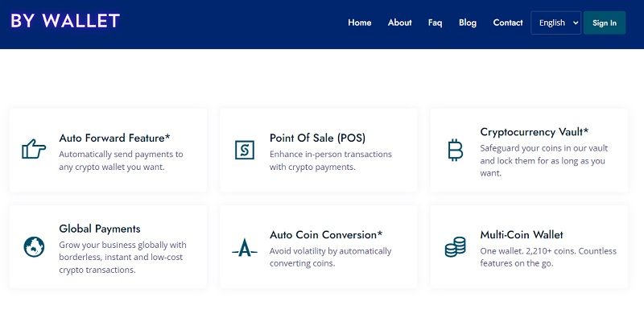Open the About page
Image resolution: width=644 pixels, height=322 pixels.
[x=400, y=23]
